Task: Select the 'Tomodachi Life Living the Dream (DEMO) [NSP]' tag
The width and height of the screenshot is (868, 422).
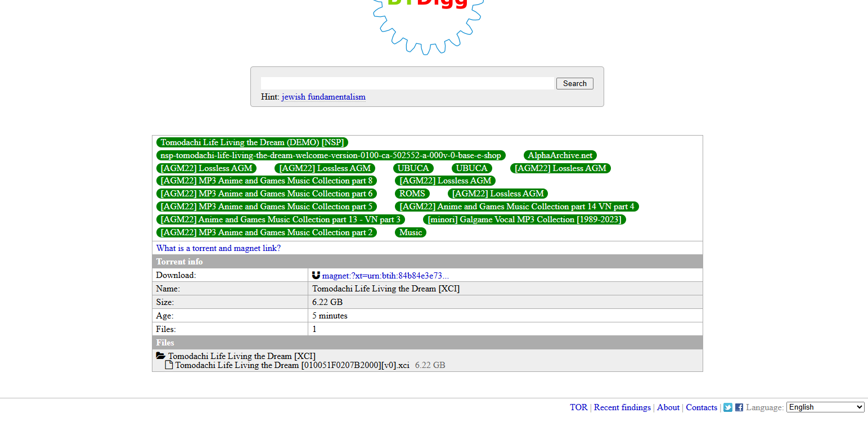Action: [x=252, y=142]
